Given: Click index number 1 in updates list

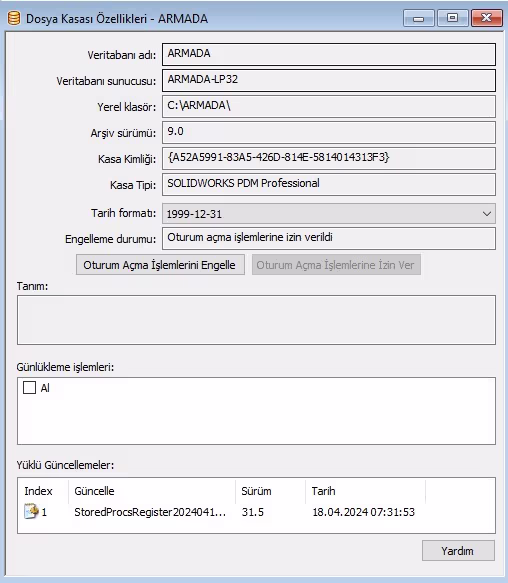Looking at the screenshot, I should click(x=44, y=512).
